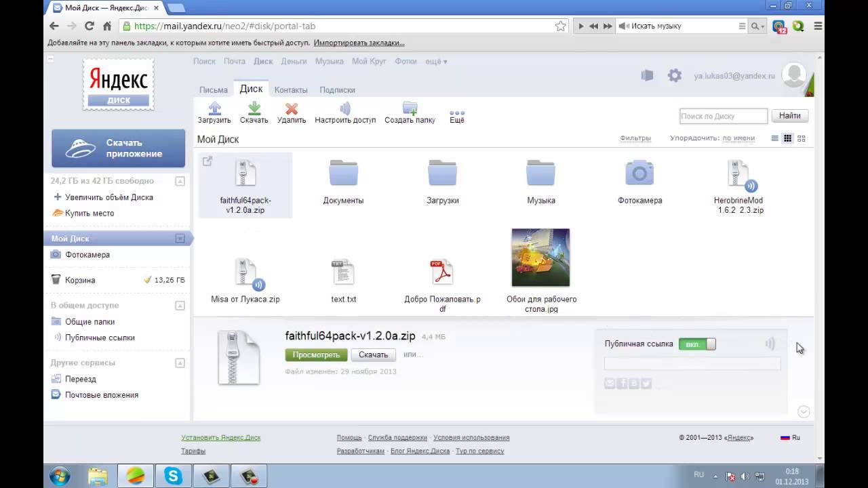
Task: Click the public link text field
Action: click(x=692, y=364)
